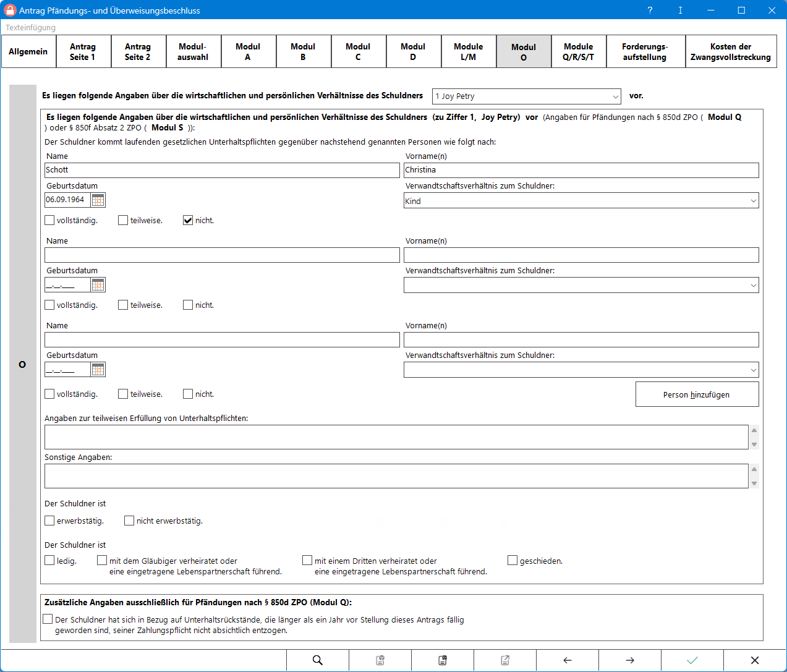Switch to the Modul D tab
The width and height of the screenshot is (787, 672).
(x=413, y=51)
